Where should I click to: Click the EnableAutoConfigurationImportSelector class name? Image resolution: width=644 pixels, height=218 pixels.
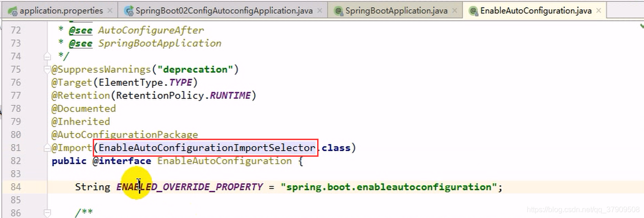click(x=207, y=148)
